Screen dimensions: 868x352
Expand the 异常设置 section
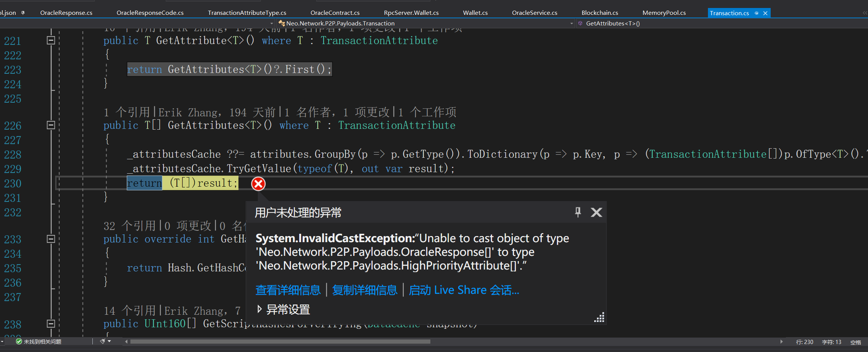(x=259, y=309)
